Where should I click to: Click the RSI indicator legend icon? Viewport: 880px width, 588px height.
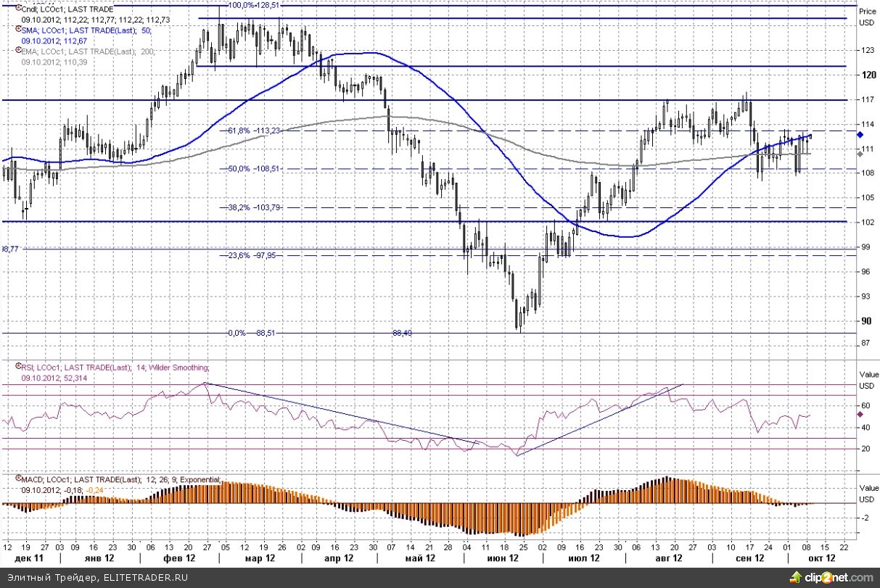tap(17, 368)
